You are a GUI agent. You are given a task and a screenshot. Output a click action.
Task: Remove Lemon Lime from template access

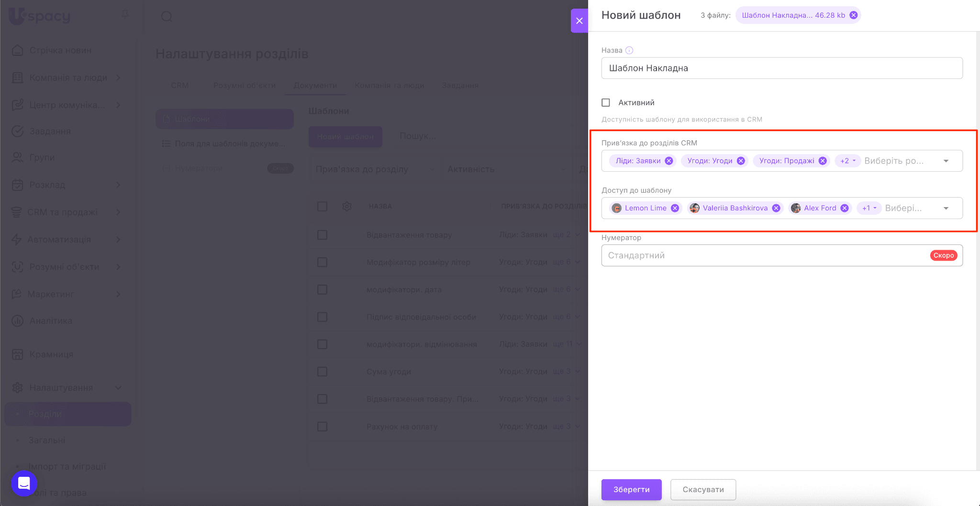pos(675,208)
